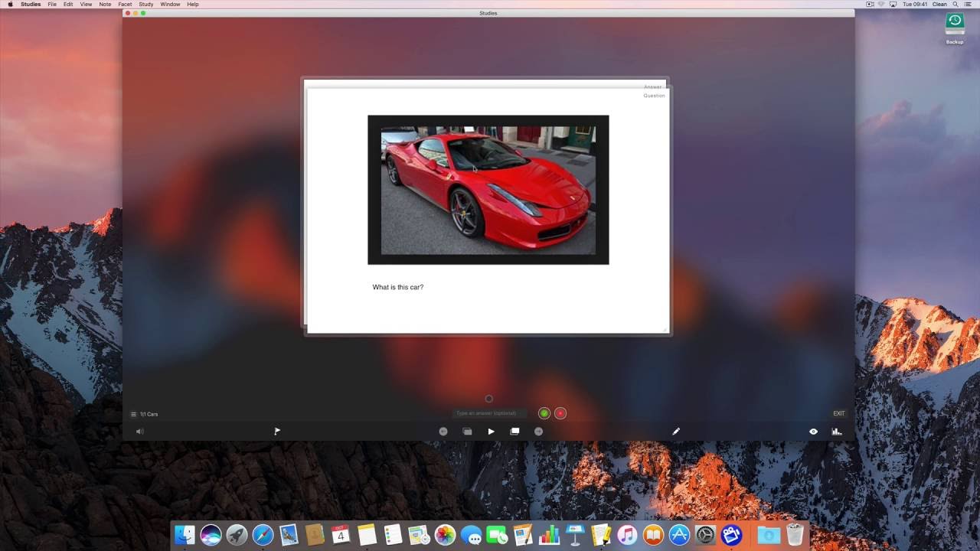Go to the previous card arrow

443,432
